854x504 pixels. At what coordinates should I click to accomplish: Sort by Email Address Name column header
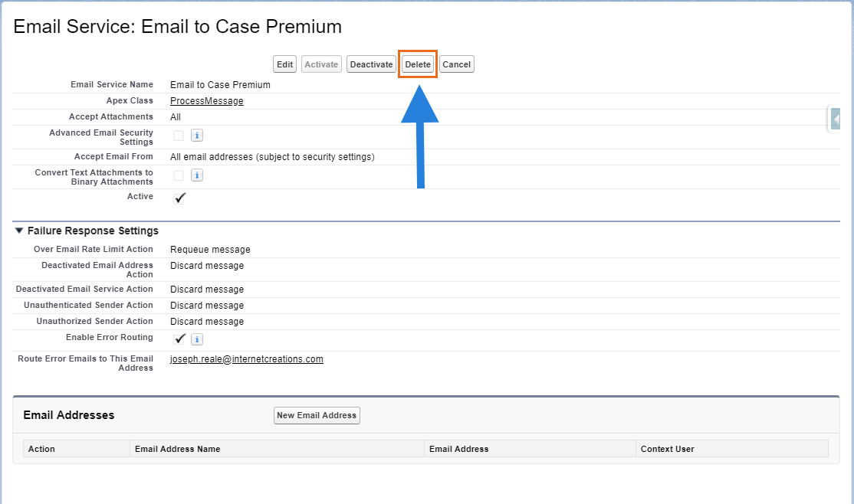pos(178,449)
